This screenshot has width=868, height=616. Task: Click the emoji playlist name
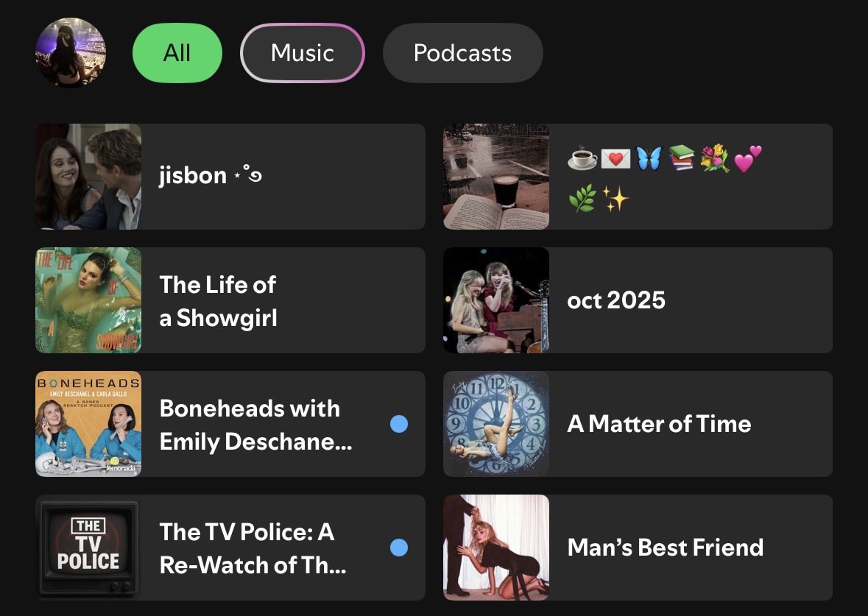tap(665, 178)
